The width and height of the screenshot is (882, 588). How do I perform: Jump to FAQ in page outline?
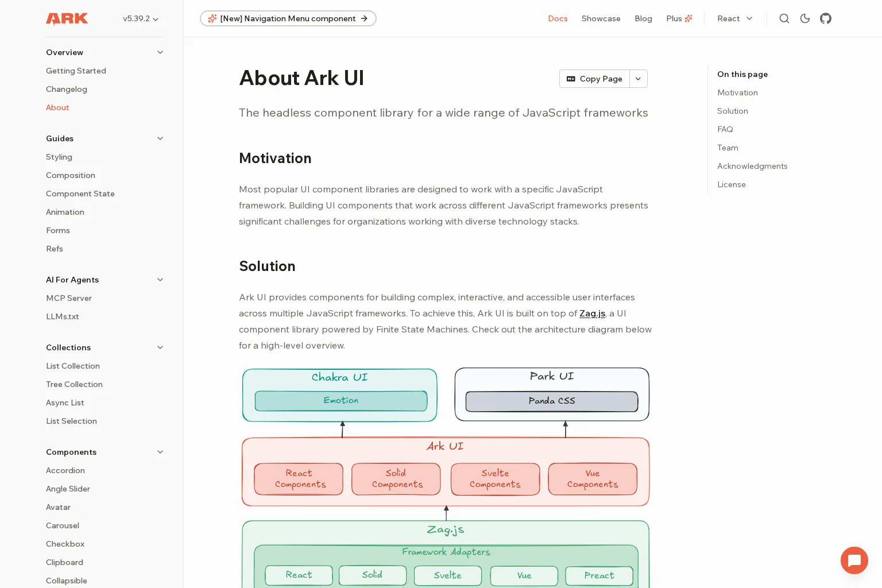click(725, 129)
